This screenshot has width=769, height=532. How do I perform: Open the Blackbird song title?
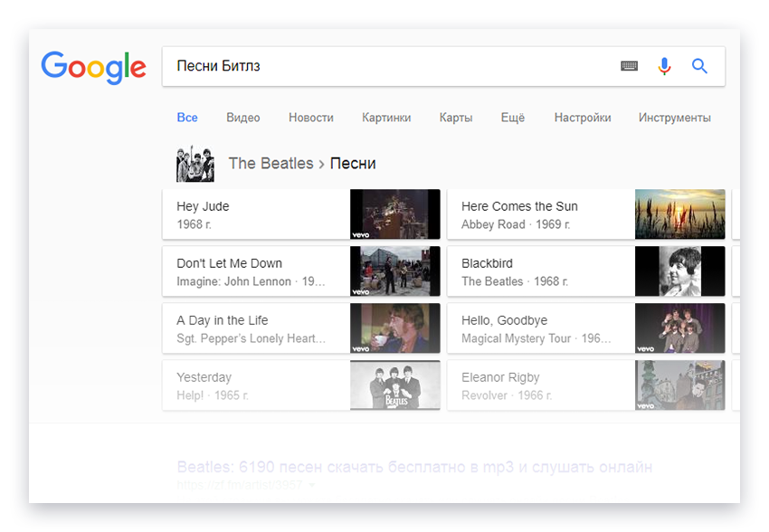point(487,263)
